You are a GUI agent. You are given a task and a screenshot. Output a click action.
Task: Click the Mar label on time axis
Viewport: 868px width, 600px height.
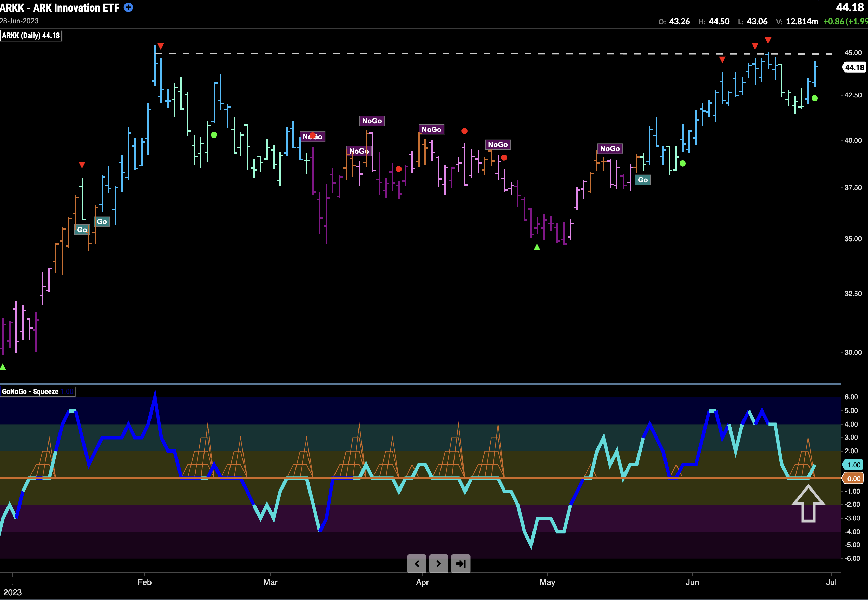click(x=271, y=582)
